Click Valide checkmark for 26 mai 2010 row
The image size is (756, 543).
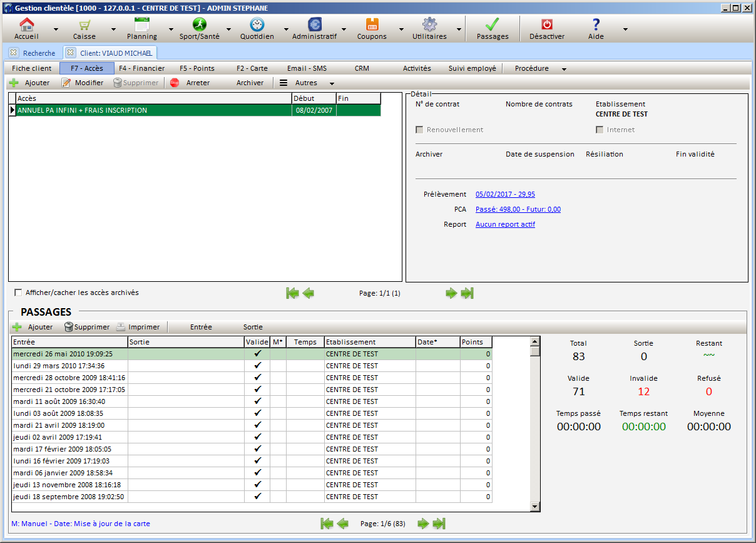[x=257, y=354]
